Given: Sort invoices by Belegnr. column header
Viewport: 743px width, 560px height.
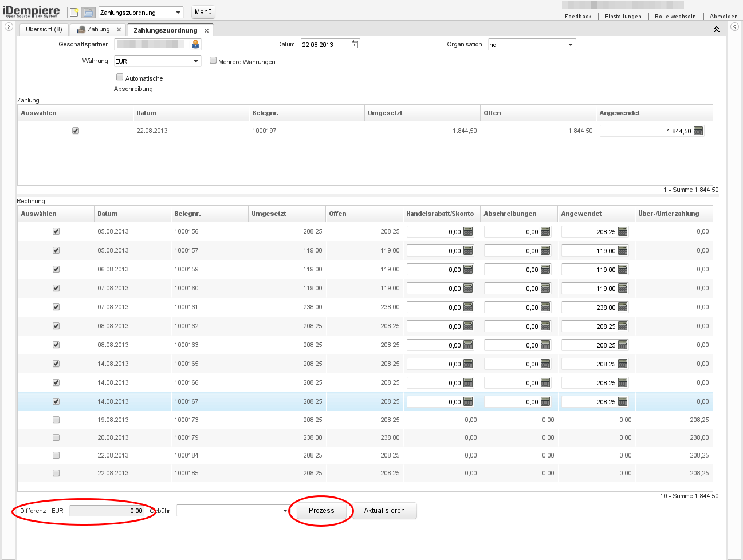Looking at the screenshot, I should [x=210, y=214].
